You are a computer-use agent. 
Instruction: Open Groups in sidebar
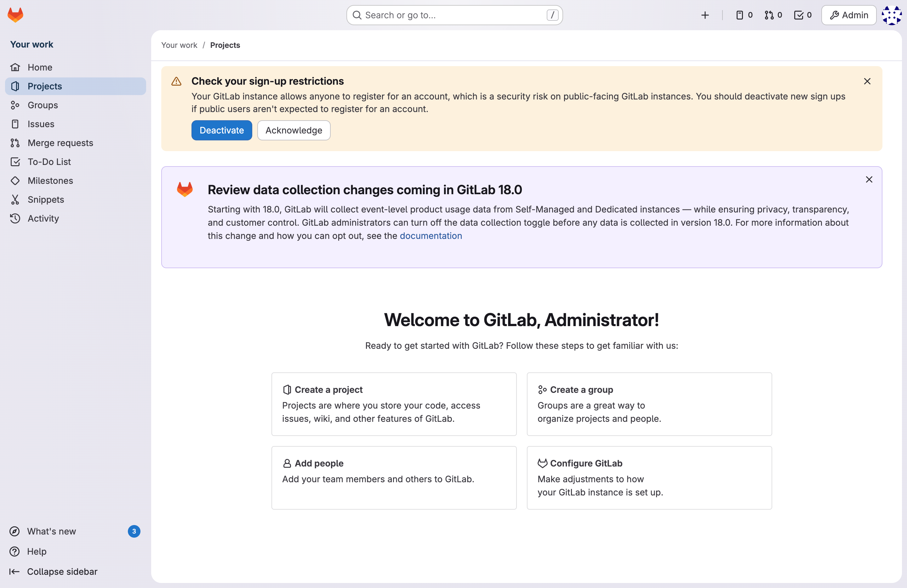(43, 105)
